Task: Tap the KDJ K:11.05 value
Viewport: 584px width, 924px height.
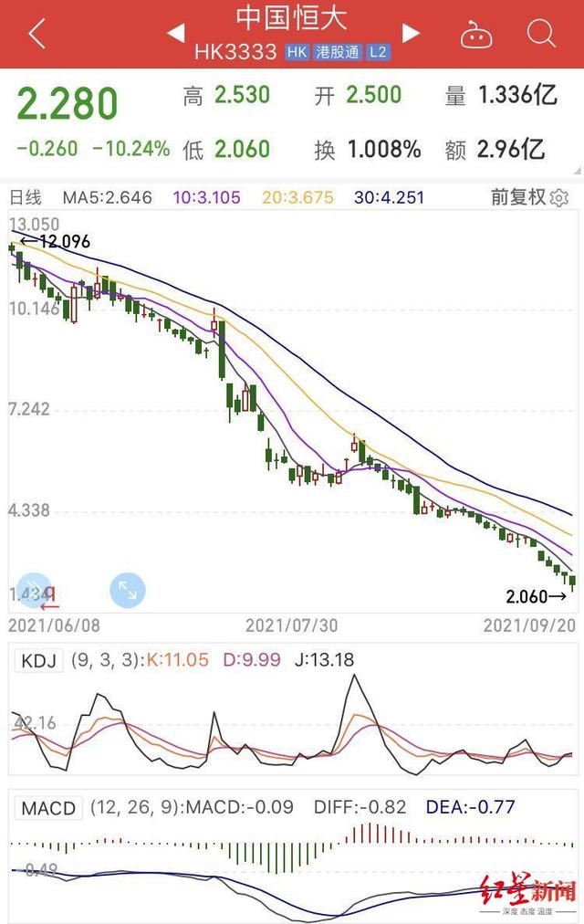Action: [x=177, y=659]
